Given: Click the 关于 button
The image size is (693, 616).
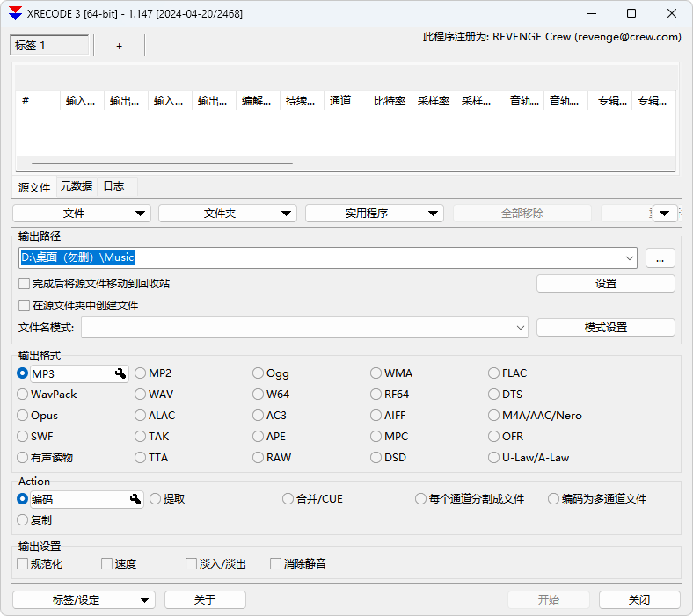Looking at the screenshot, I should click(205, 599).
